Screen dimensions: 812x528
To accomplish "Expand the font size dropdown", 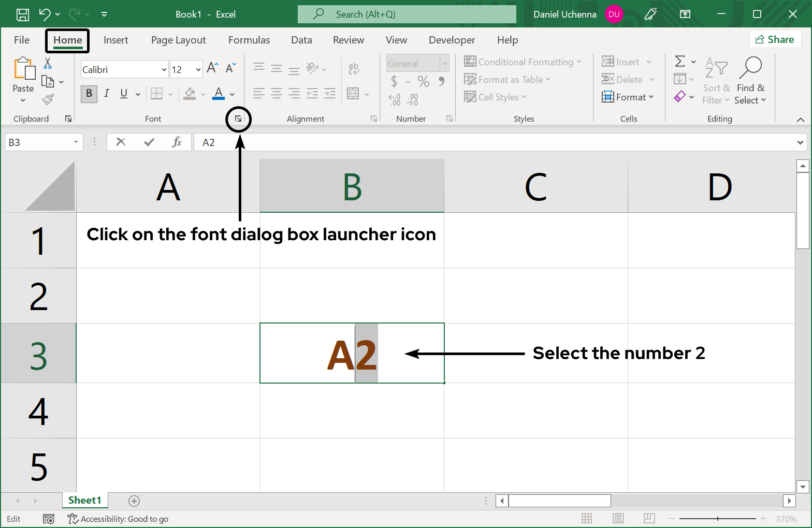I will click(198, 69).
